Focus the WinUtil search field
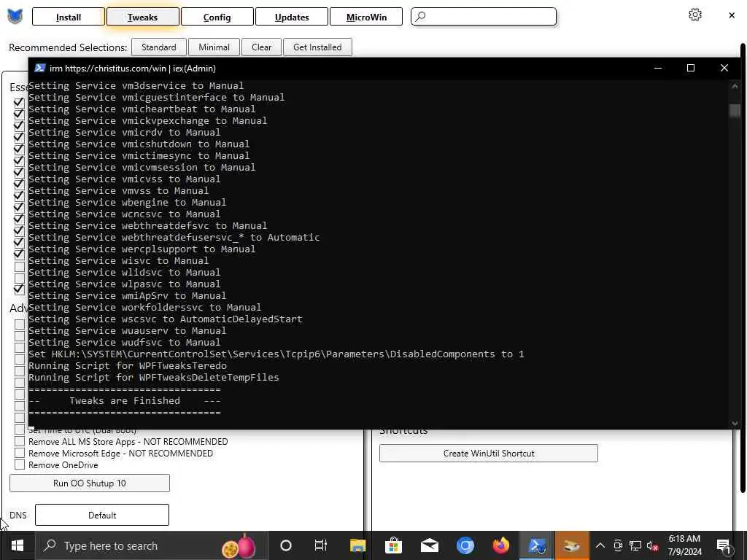 [484, 17]
